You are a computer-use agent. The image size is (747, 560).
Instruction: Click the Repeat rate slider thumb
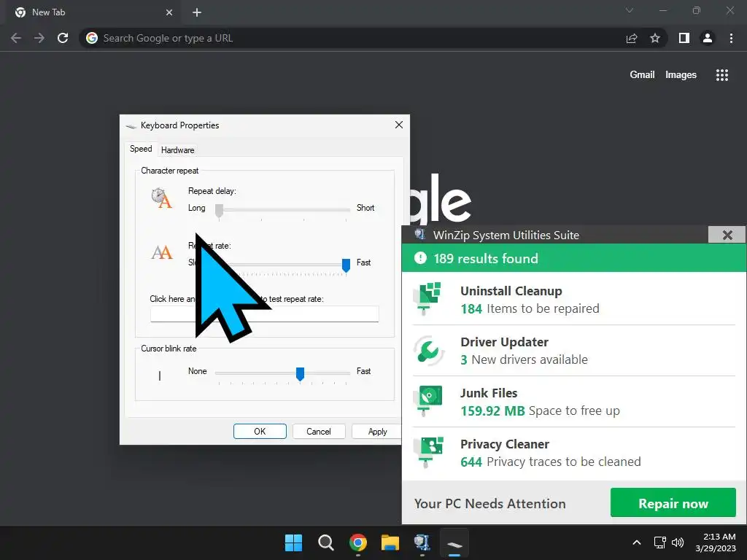pos(347,265)
